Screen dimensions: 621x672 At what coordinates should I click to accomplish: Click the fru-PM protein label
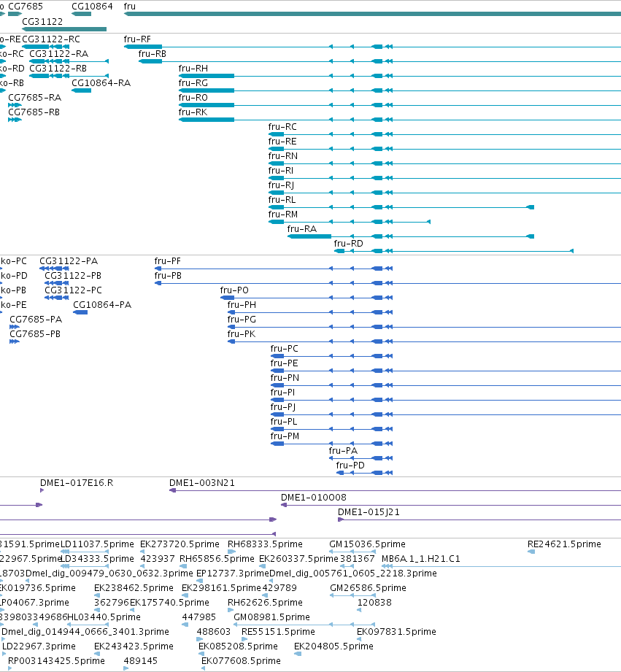click(x=285, y=436)
